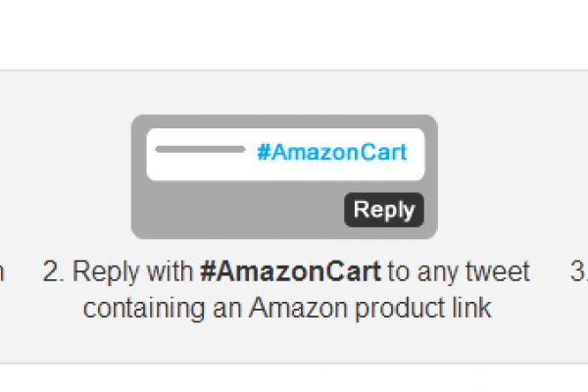This screenshot has height=392, width=588.
Task: Select the bold #AmazonCart text in step 2
Action: (290, 271)
